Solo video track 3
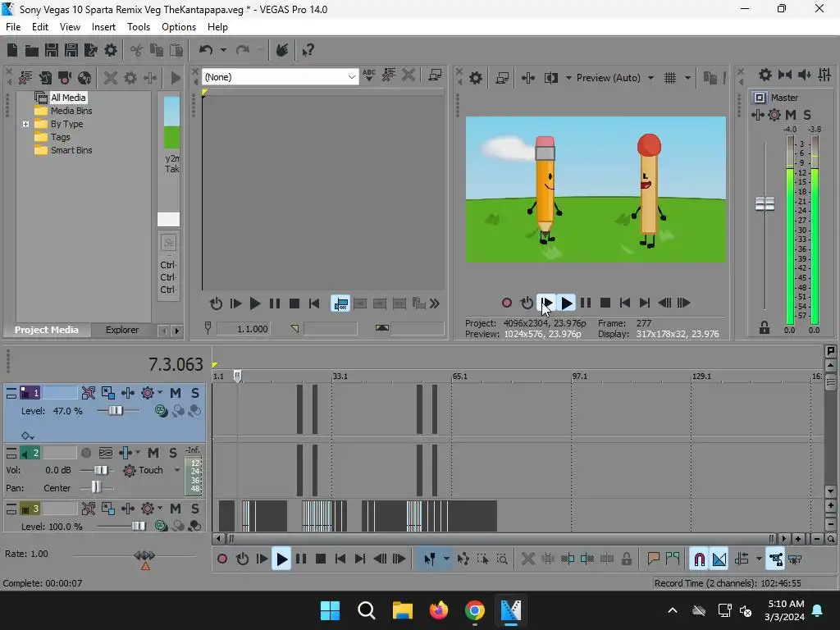Image resolution: width=840 pixels, height=630 pixels. 195,509
